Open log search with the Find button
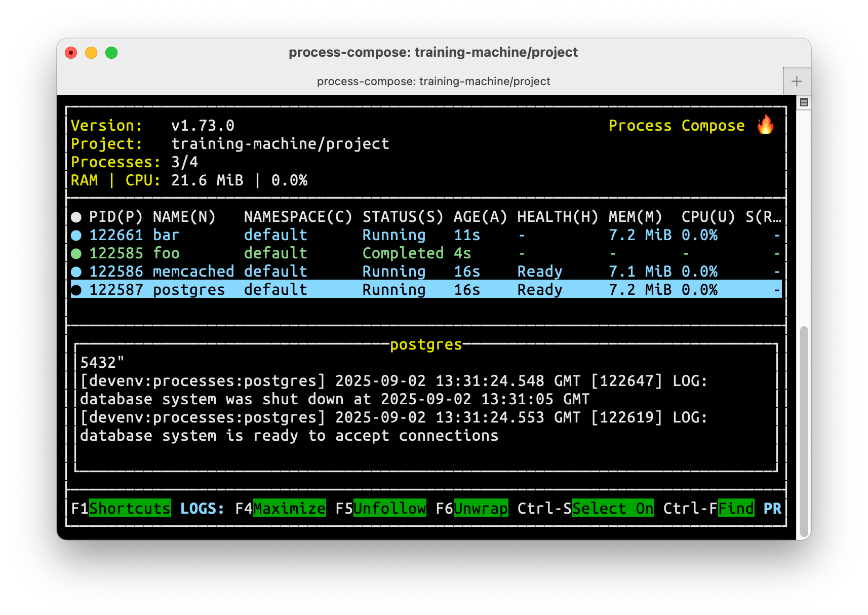The width and height of the screenshot is (868, 615). (736, 508)
